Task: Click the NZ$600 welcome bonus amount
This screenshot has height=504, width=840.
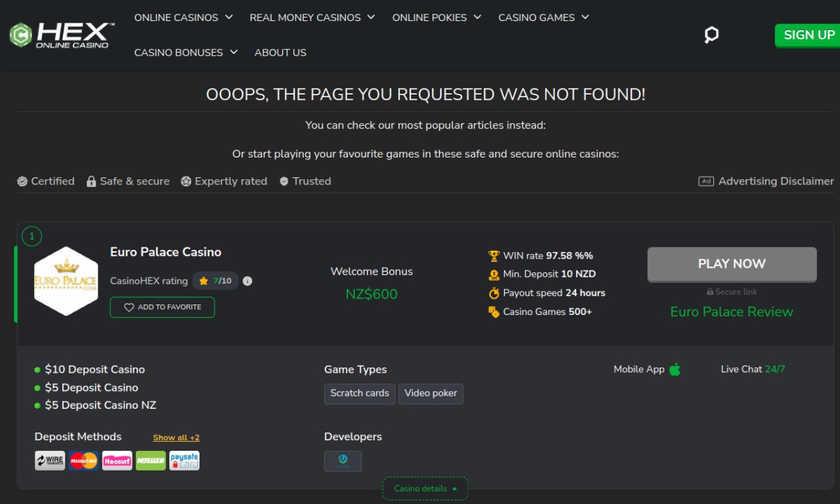Action: pyautogui.click(x=371, y=294)
